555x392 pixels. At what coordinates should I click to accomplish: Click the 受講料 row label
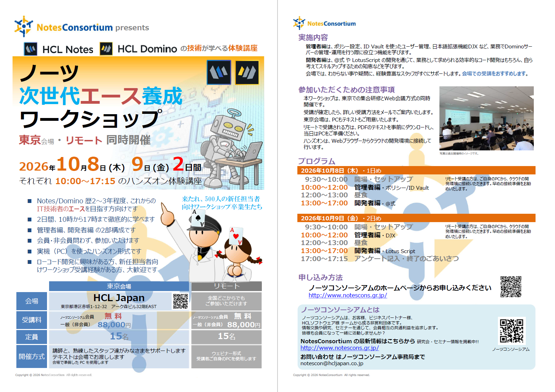tap(32, 320)
